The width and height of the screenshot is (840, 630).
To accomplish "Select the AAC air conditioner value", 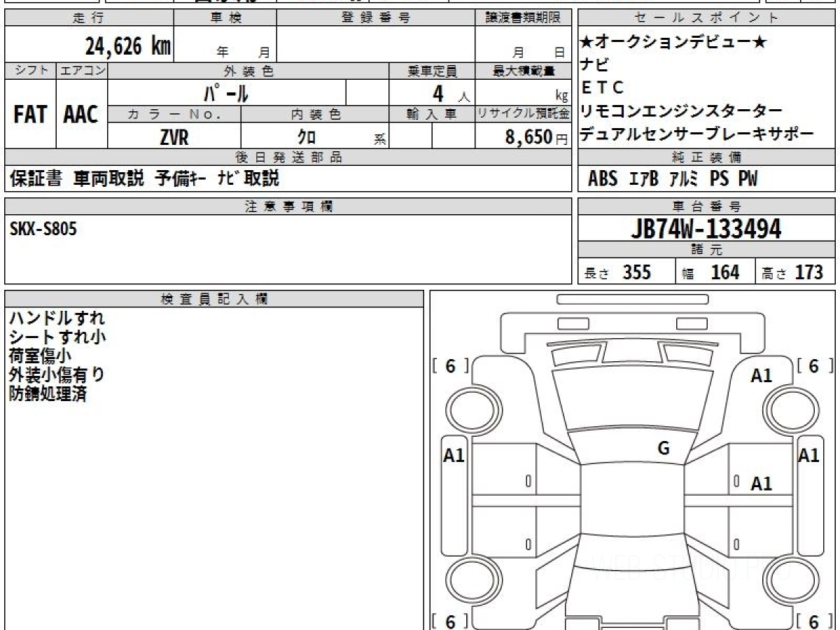I will pos(81,115).
